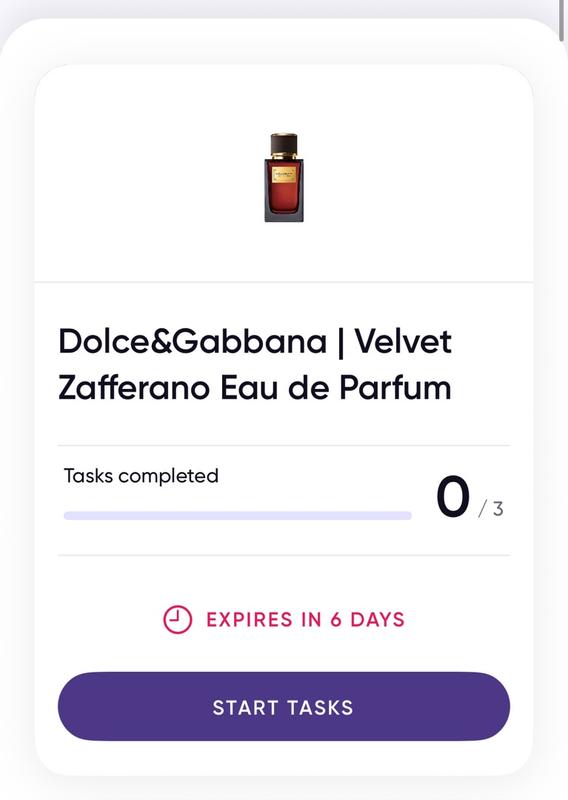Click "Eau de Parfum" in product title

click(x=336, y=387)
